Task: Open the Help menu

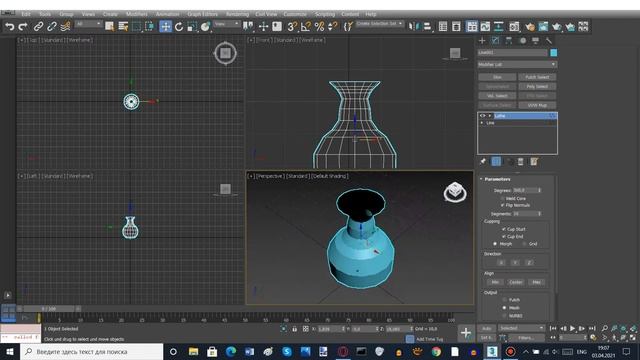Action: click(x=371, y=14)
